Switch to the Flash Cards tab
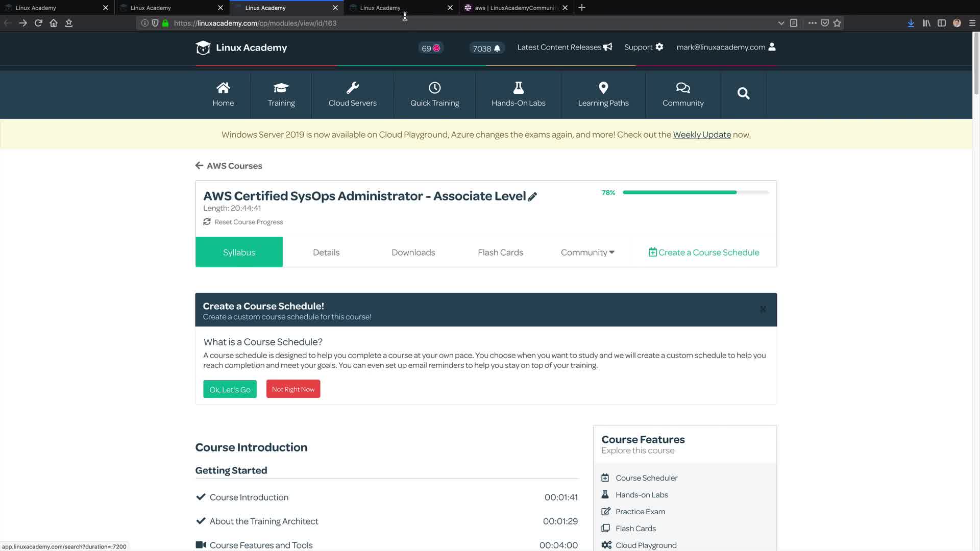 point(500,252)
